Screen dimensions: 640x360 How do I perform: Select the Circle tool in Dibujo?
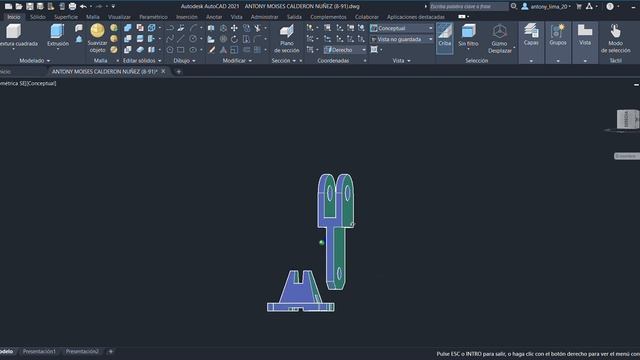[193, 39]
